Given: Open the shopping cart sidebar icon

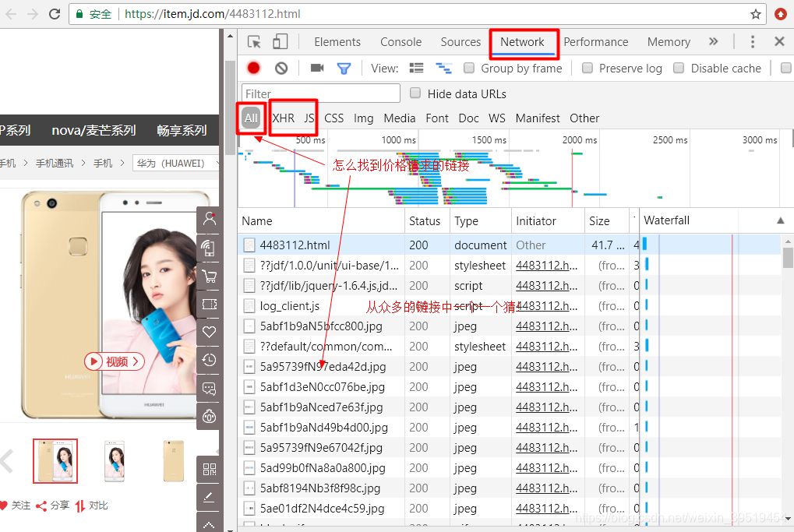Looking at the screenshot, I should tap(209, 277).
